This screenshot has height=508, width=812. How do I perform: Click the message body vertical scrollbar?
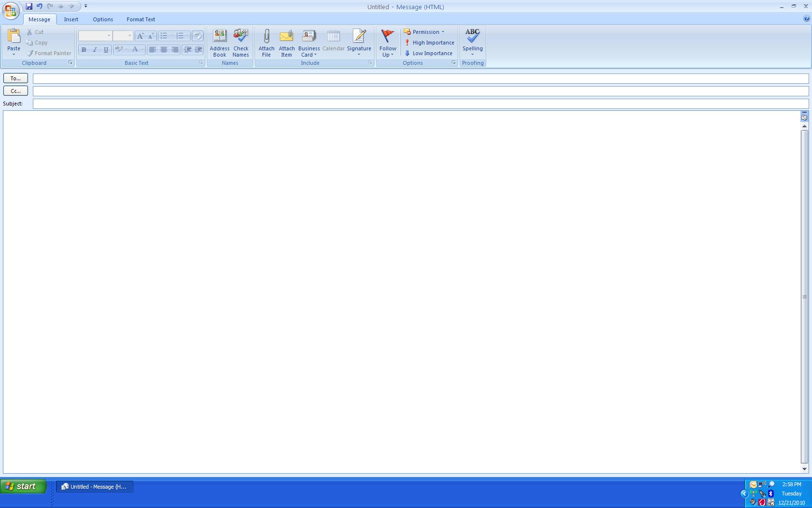tap(804, 297)
